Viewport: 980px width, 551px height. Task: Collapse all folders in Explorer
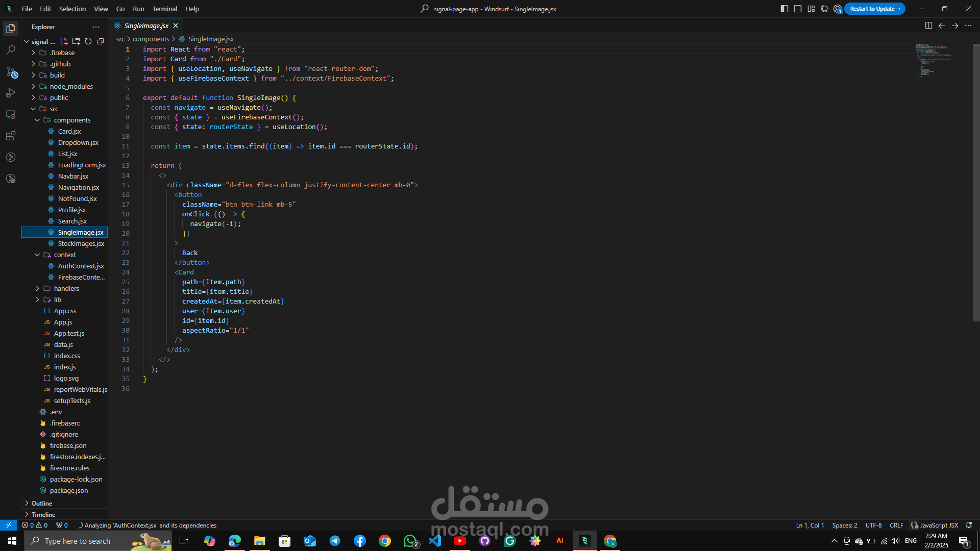point(101,41)
